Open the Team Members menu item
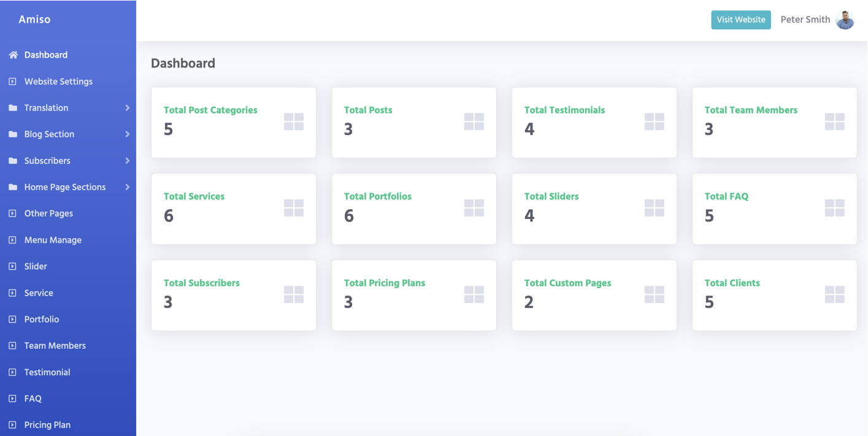 click(x=55, y=346)
